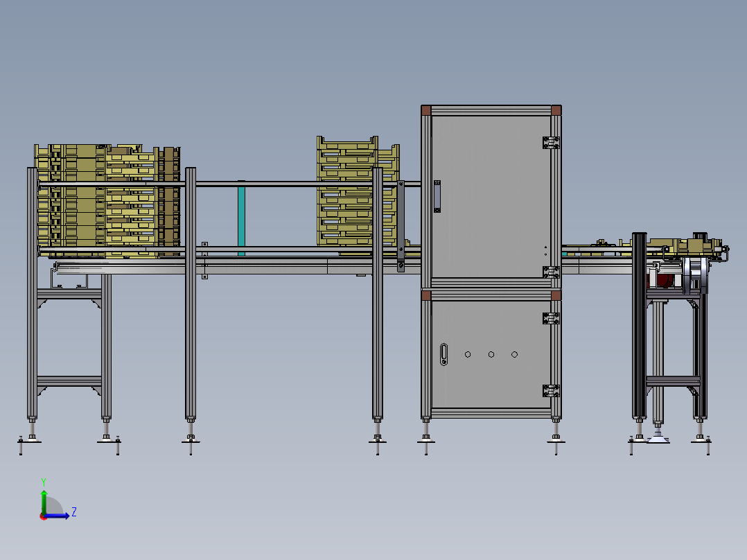Select the drive pulley at conveyor's right end
Image resolution: width=747 pixels, height=560 pixels.
[x=696, y=275]
